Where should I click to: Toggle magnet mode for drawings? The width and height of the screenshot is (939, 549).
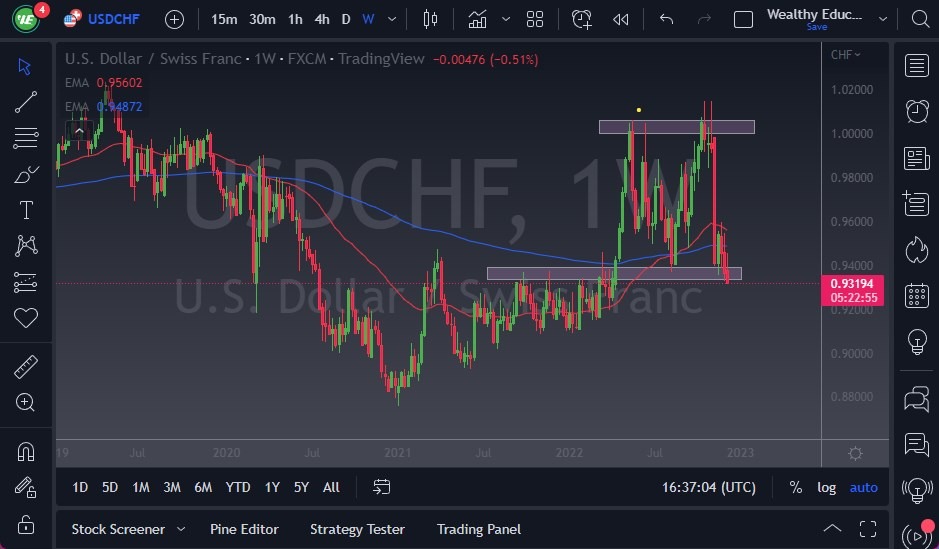pos(26,451)
